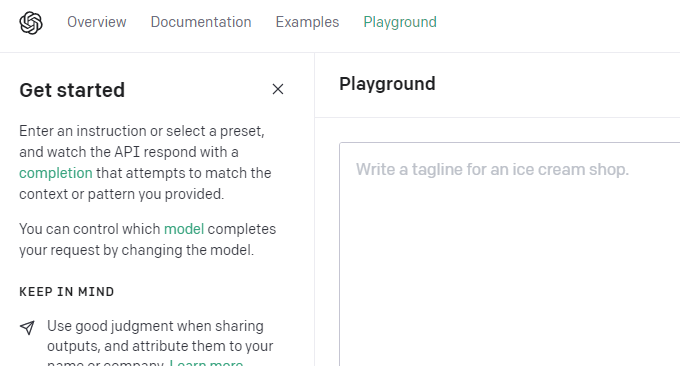This screenshot has width=680, height=366.
Task: Click the 'Get started' heading
Action: [72, 90]
